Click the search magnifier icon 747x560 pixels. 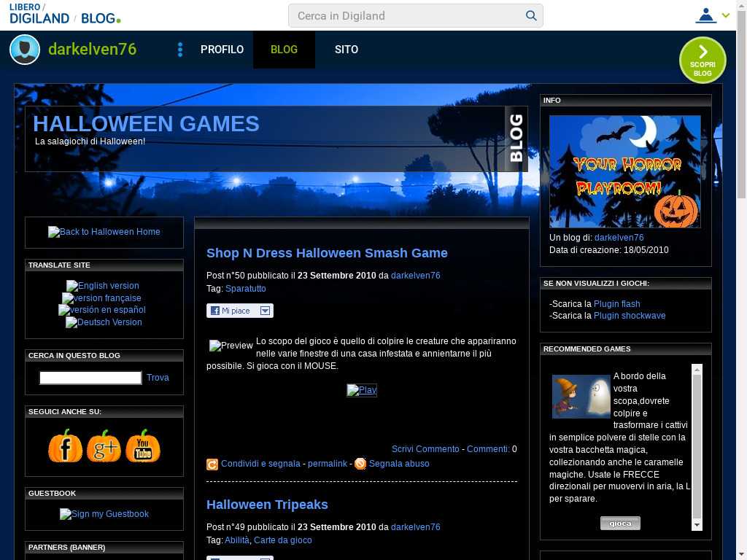coord(531,15)
